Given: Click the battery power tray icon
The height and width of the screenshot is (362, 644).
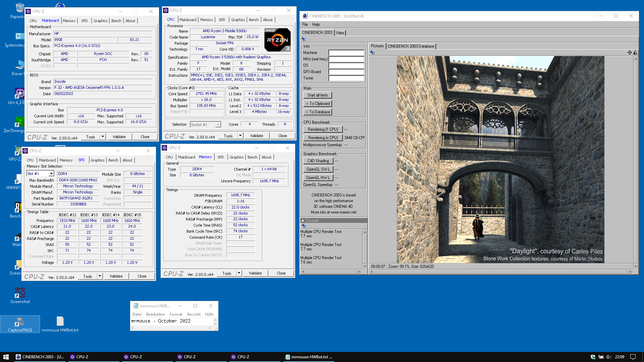Looking at the screenshot, I should [x=601, y=357].
